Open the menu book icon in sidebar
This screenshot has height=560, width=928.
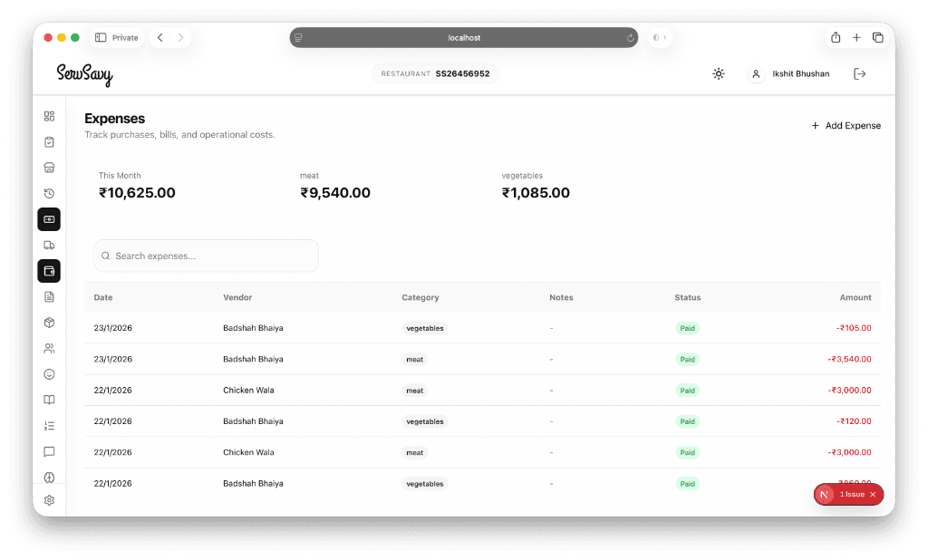tap(49, 400)
